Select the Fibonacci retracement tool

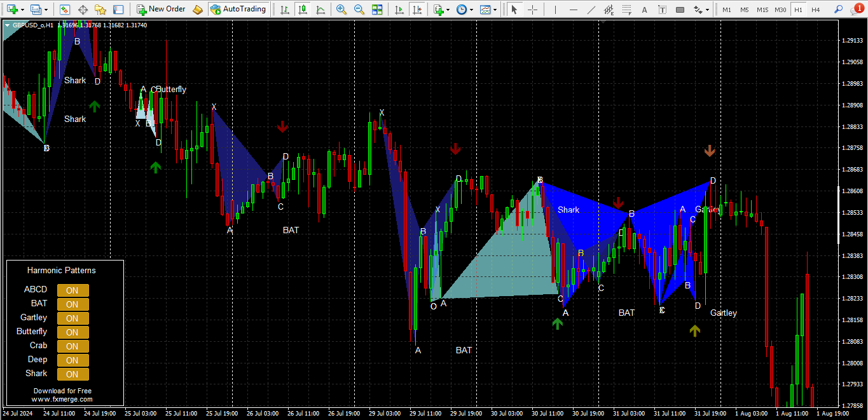pos(627,10)
